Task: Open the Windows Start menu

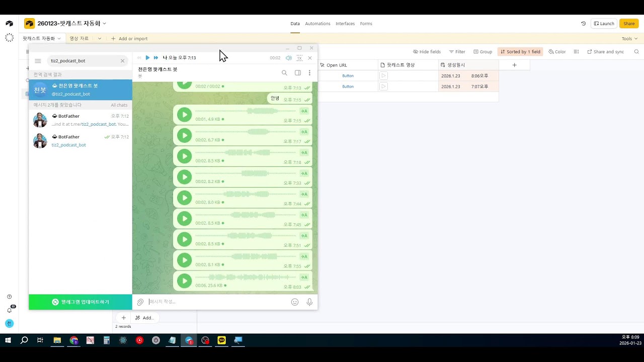Action: [x=8, y=340]
